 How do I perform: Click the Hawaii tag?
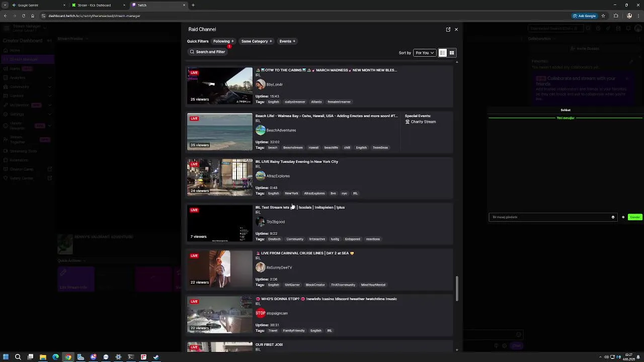pyautogui.click(x=313, y=148)
